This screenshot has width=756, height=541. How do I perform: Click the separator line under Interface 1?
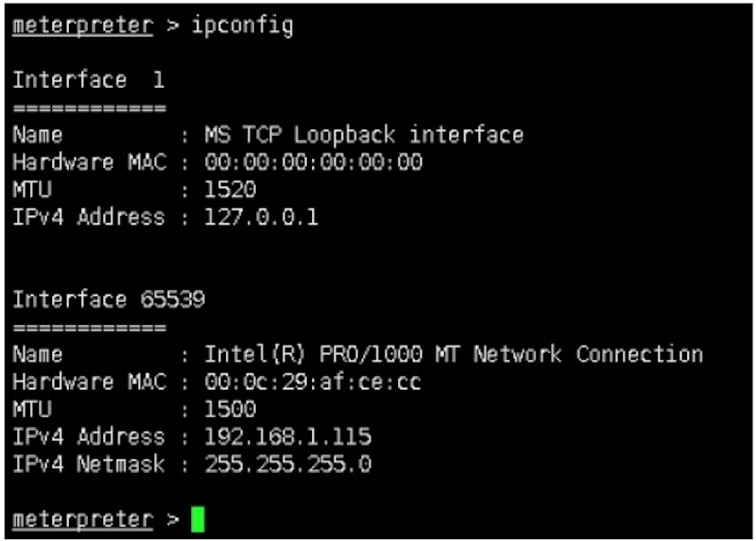click(x=90, y=108)
